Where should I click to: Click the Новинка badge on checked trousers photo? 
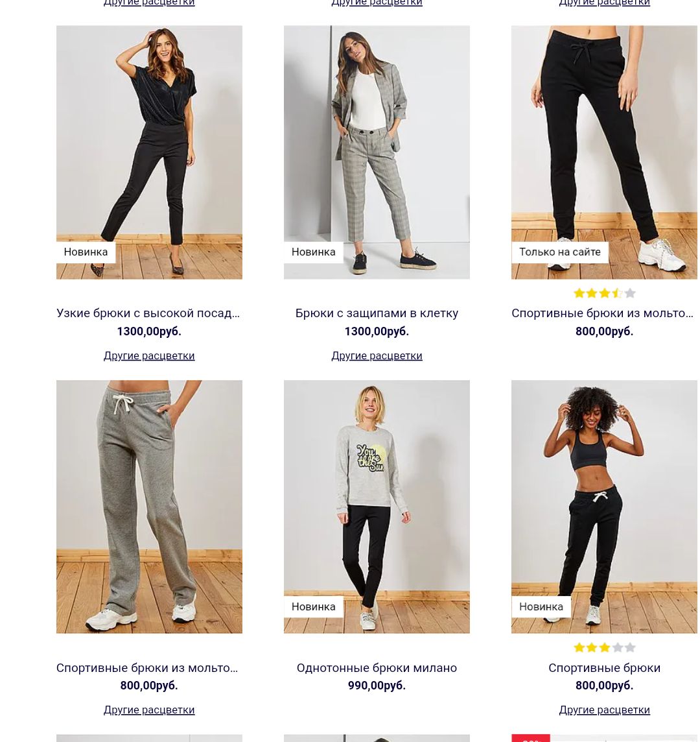click(313, 252)
